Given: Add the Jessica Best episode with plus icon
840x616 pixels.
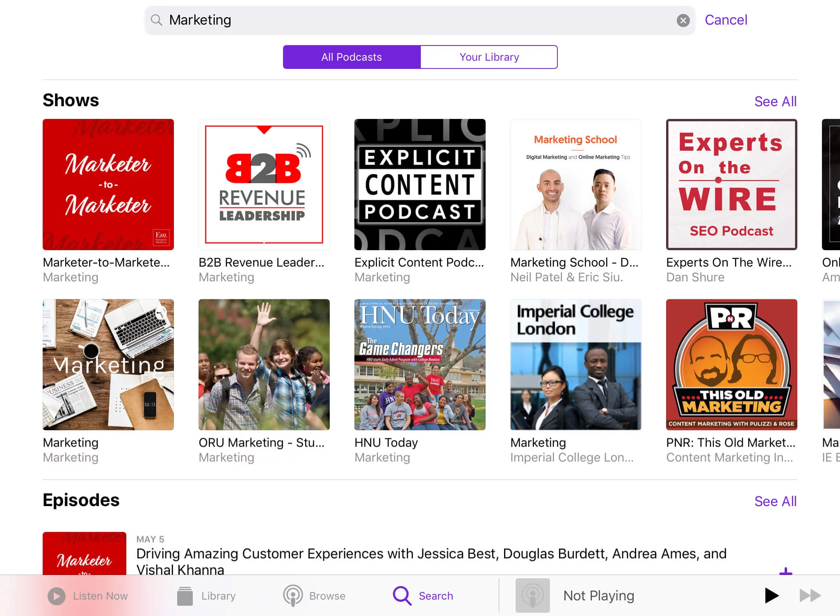Looking at the screenshot, I should 785,571.
